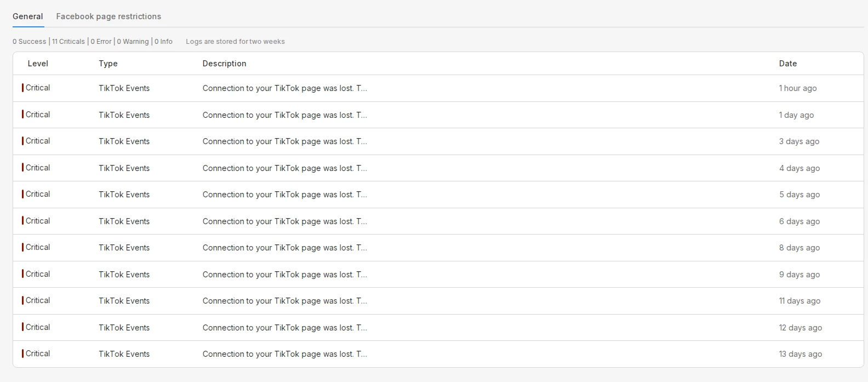Screen dimensions: 868x382
Task: Click the 0 Error filter
Action: [x=101, y=42]
